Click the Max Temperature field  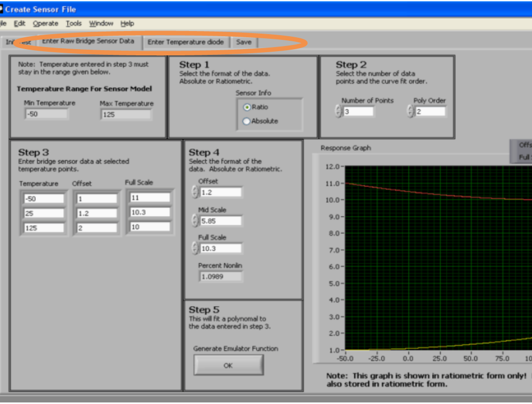126,114
